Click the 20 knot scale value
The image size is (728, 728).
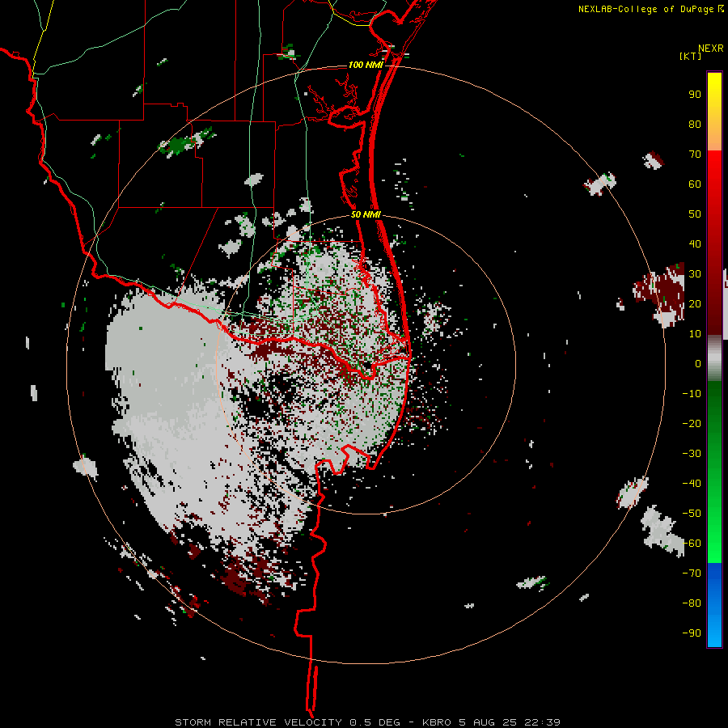coord(695,303)
